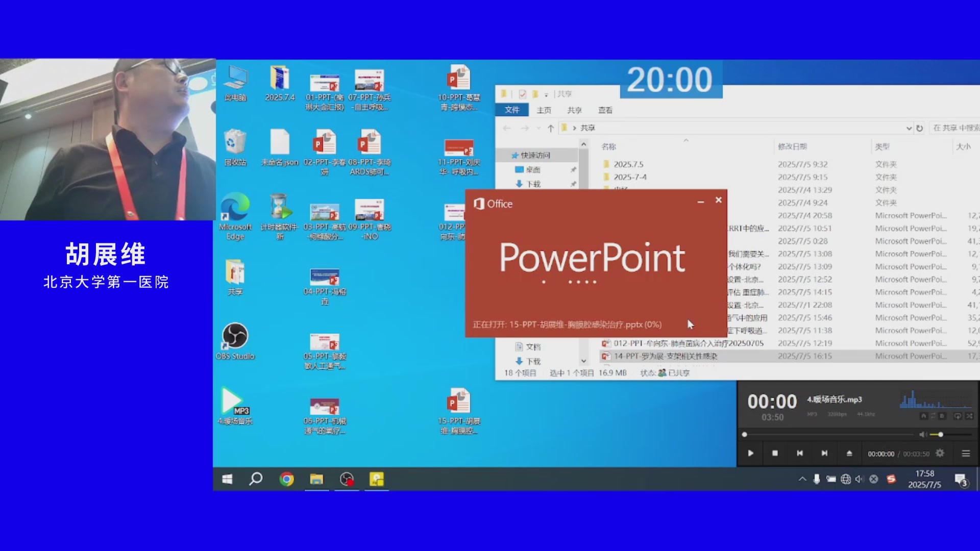Select the 10-PPT-葛慧青 desktop presentation

[458, 88]
